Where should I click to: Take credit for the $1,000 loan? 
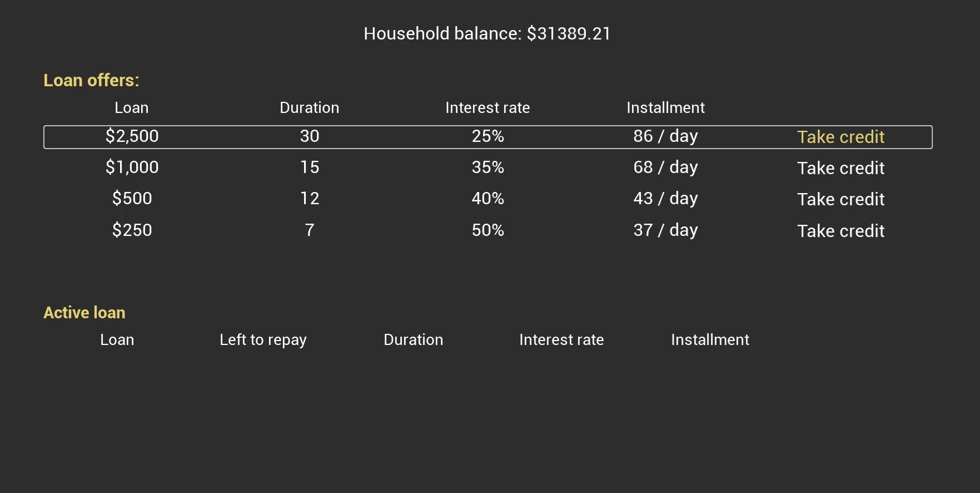(840, 168)
